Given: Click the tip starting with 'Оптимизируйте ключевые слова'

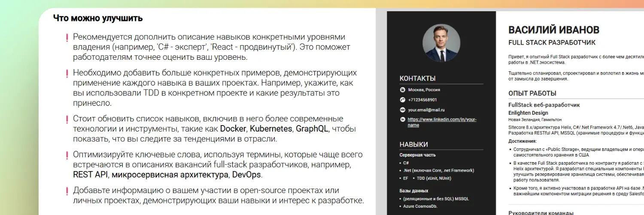Looking at the screenshot, I should [x=218, y=165].
